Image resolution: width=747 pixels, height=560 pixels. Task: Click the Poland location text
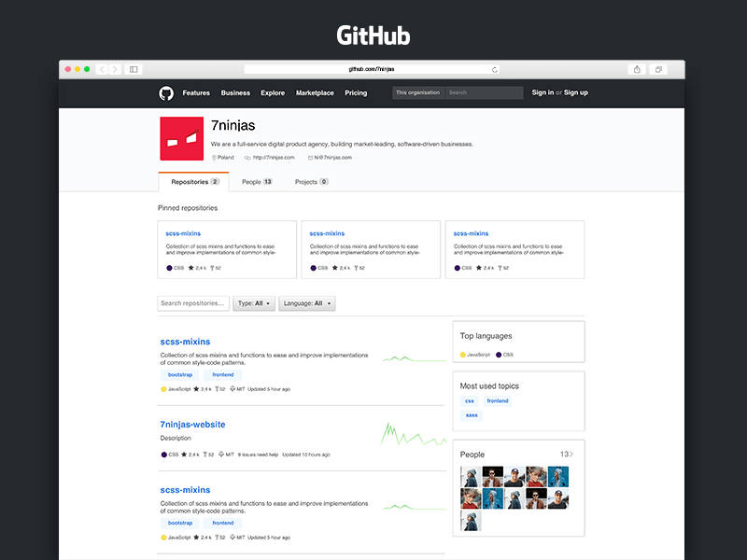click(226, 158)
